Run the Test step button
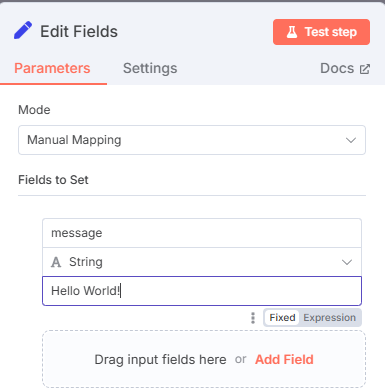The width and height of the screenshot is (385, 390). (x=321, y=32)
